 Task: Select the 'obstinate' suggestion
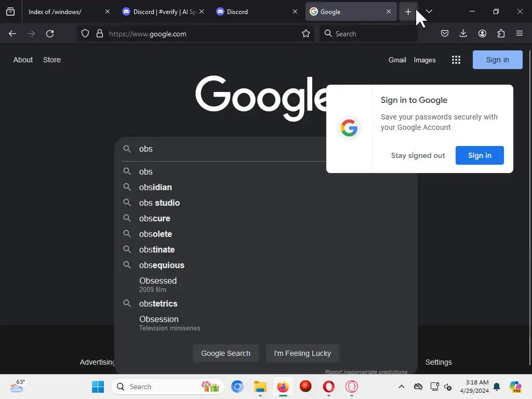pos(266,250)
